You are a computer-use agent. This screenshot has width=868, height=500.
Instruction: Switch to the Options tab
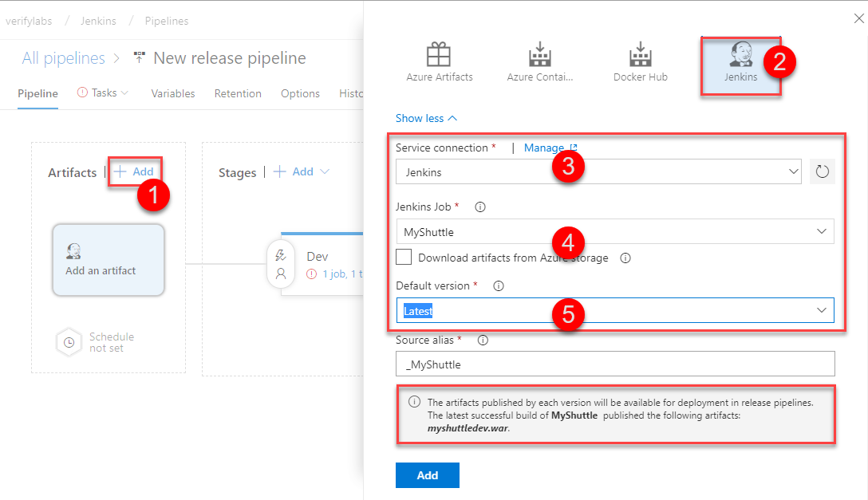point(300,93)
